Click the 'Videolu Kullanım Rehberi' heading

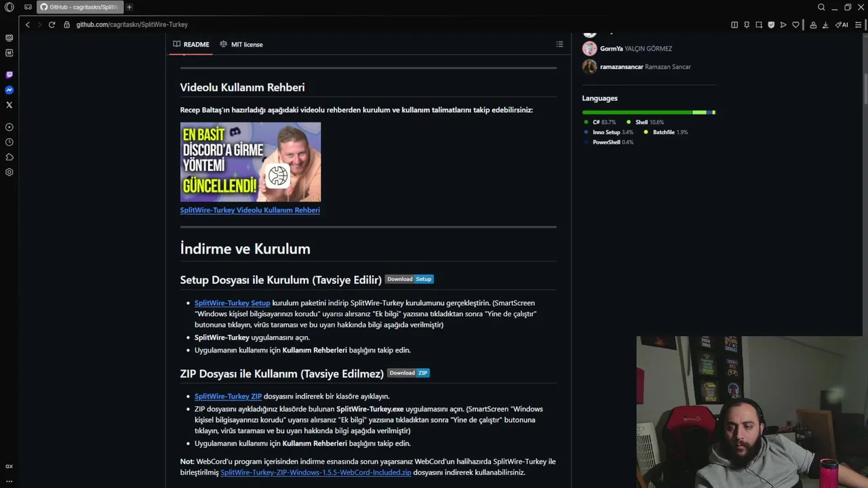(242, 87)
